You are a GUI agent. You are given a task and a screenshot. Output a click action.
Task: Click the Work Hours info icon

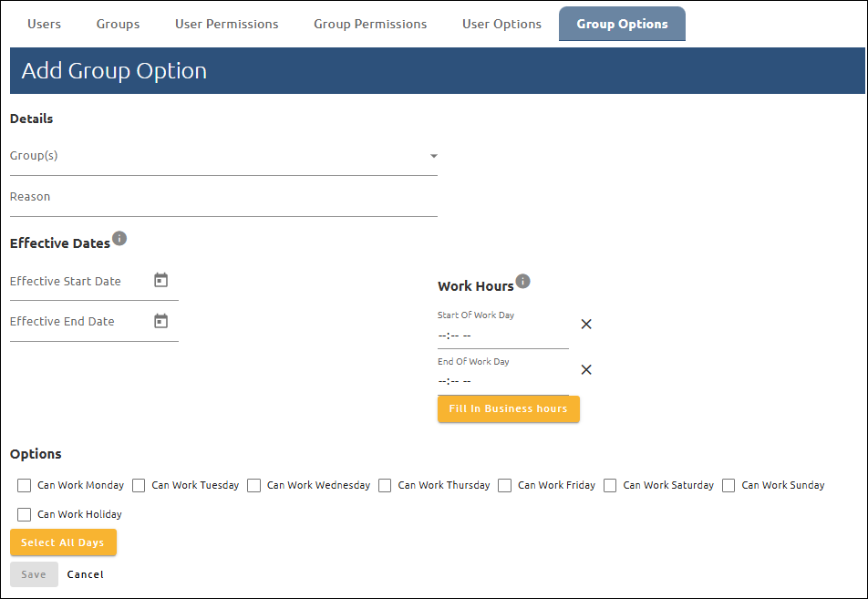522,282
